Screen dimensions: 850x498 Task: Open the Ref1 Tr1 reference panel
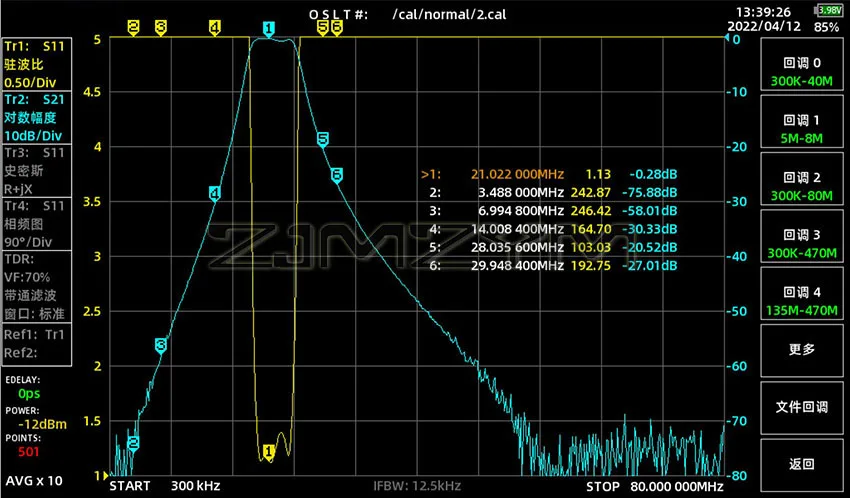tap(36, 344)
